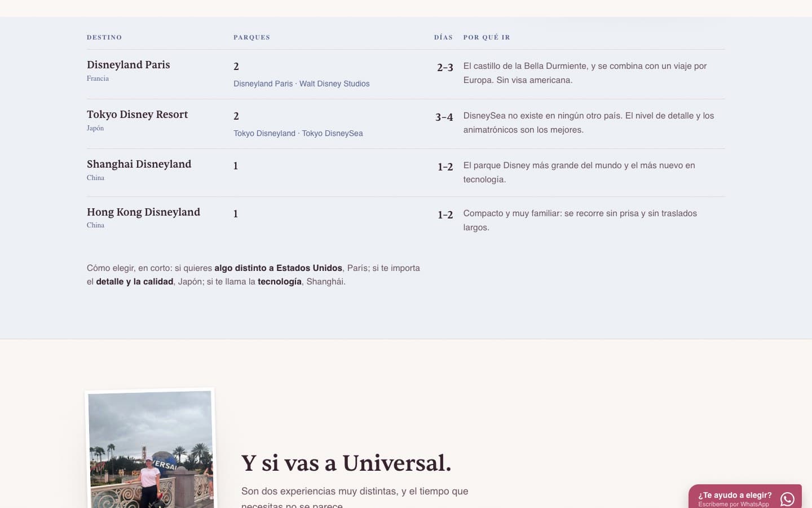Click park count '2' in Disneyland Paris row

tap(236, 67)
